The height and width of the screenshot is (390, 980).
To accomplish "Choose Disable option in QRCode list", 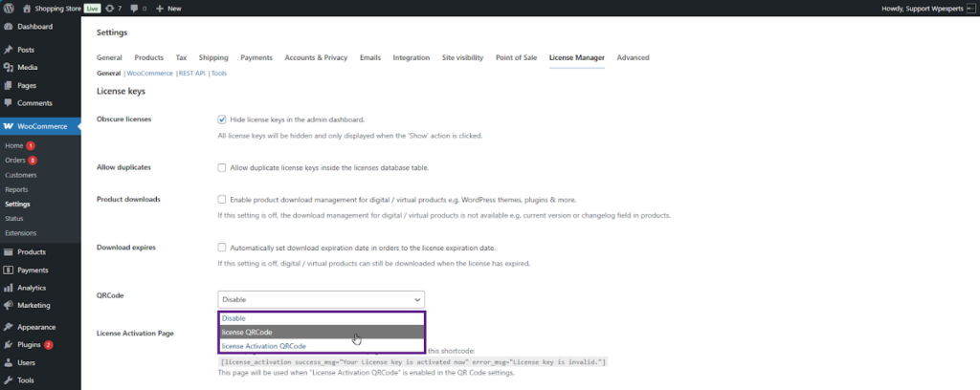I will coord(322,318).
